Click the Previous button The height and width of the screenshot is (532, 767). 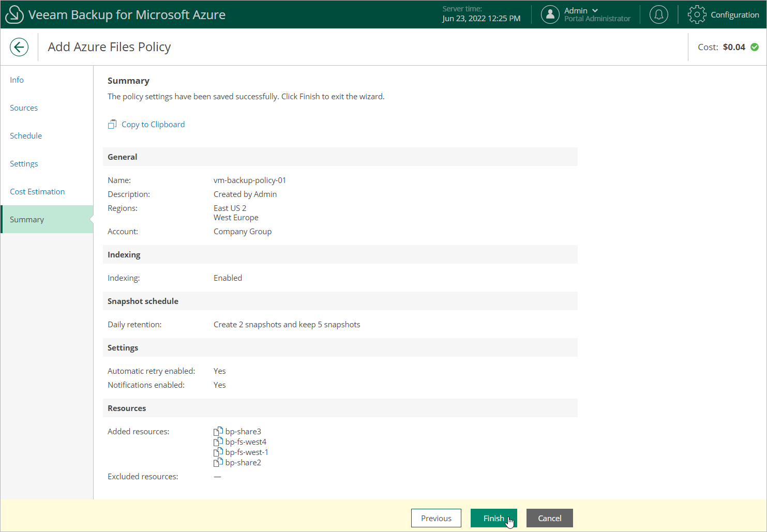tap(436, 518)
